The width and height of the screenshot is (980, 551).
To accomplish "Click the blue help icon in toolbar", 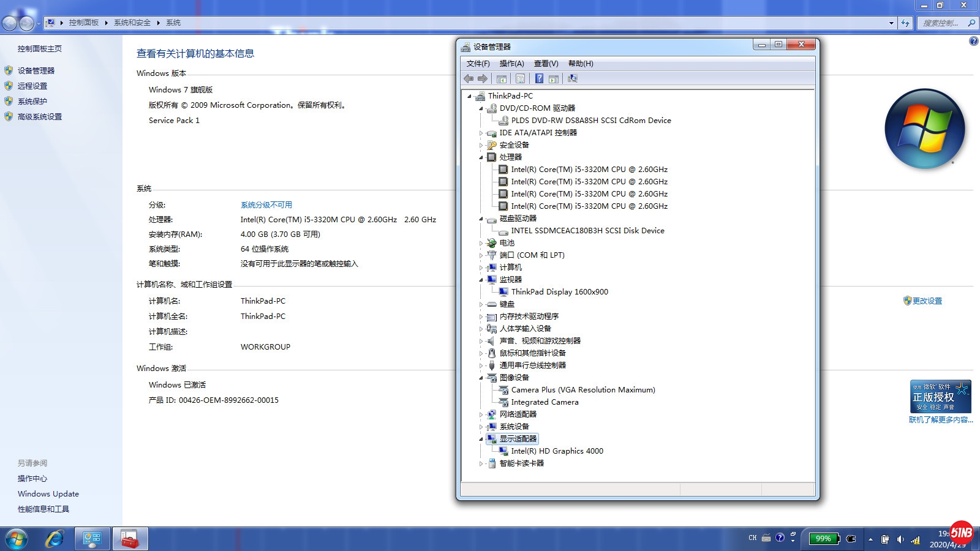I will (539, 78).
